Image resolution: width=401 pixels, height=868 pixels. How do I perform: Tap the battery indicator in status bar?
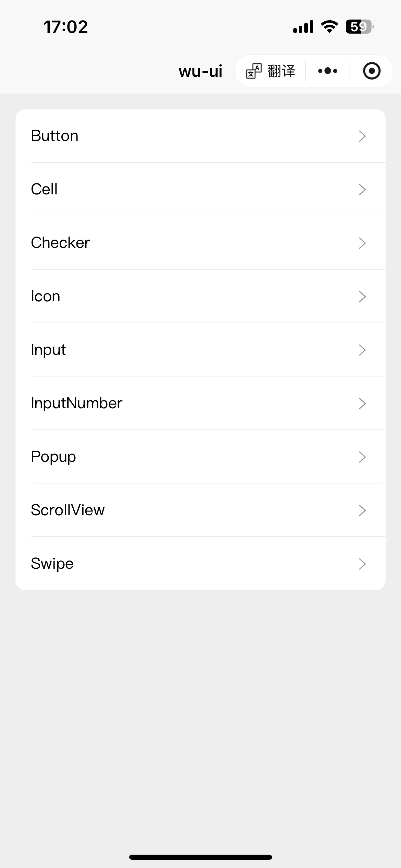pyautogui.click(x=360, y=27)
